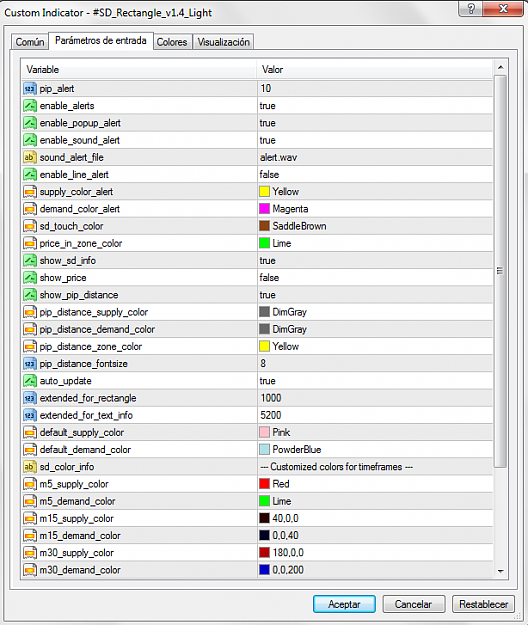The height and width of the screenshot is (625, 528).
Task: Click the color icon beside m30_demand_color
Action: (x=30, y=570)
